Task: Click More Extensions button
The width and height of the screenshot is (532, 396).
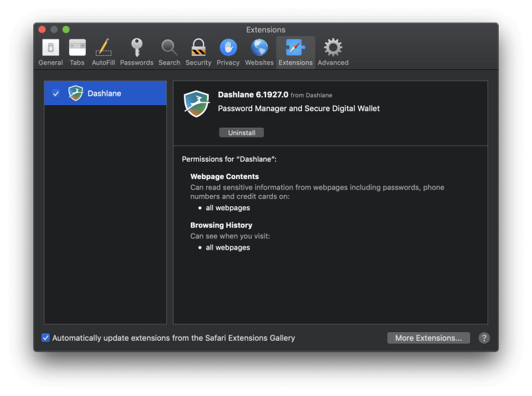Action: [428, 338]
